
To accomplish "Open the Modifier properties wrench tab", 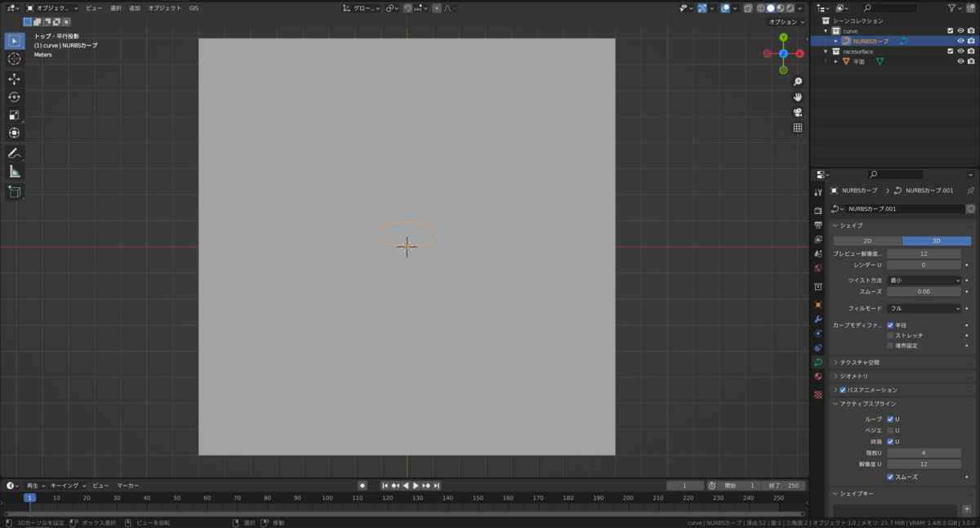I will pyautogui.click(x=818, y=319).
